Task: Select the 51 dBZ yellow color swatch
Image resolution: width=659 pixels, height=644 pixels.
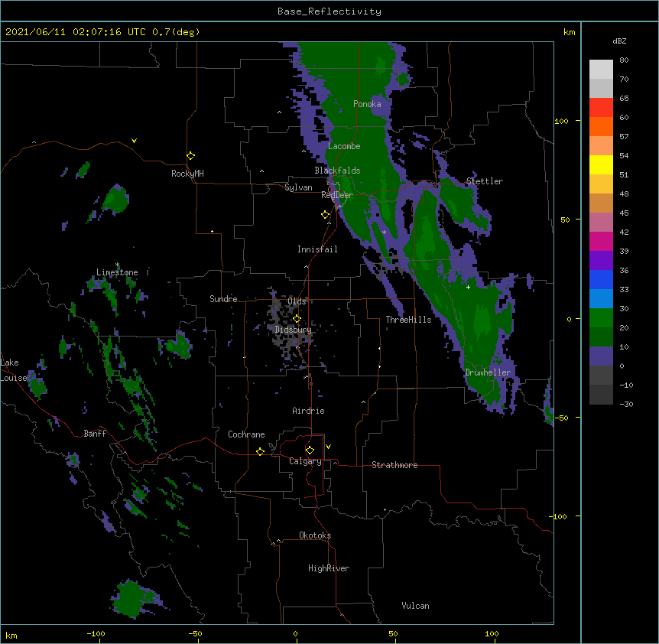Action: point(601,164)
